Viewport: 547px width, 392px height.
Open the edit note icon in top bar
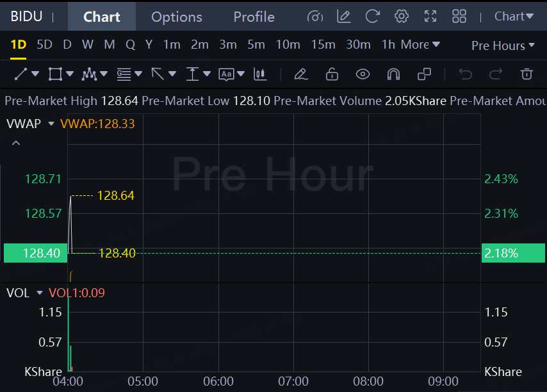[344, 17]
